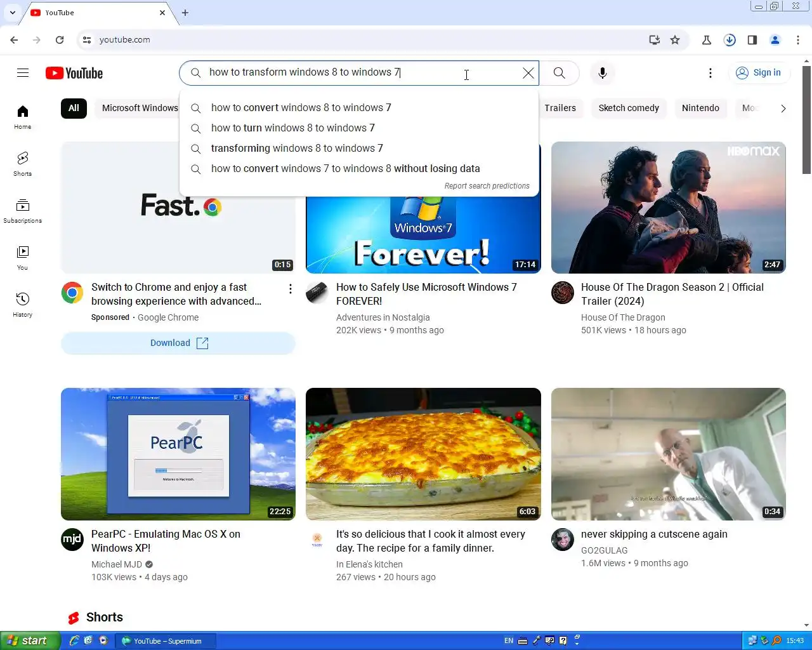Open the never skipping a cutscene thumbnail
The height and width of the screenshot is (650, 812).
(x=669, y=454)
